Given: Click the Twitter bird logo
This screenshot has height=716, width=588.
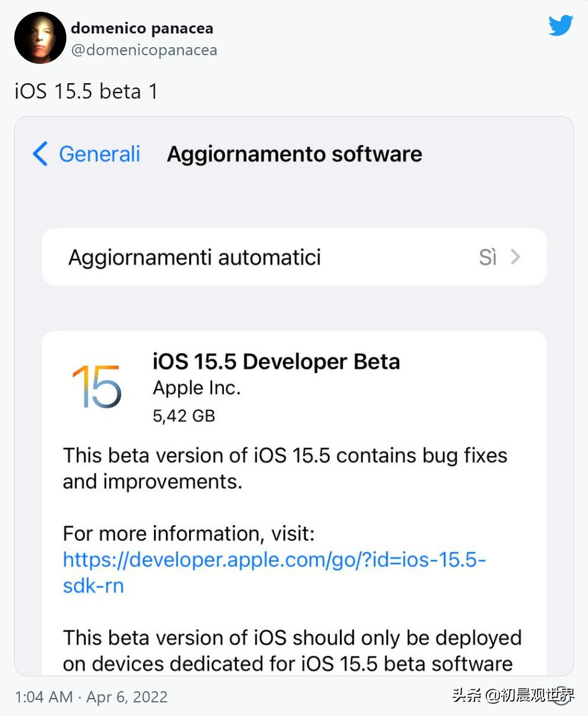Looking at the screenshot, I should [560, 25].
